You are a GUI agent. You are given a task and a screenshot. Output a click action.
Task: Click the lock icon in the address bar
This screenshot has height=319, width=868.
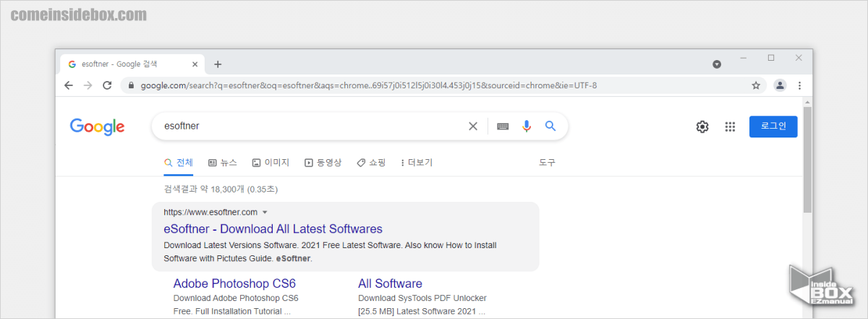131,85
